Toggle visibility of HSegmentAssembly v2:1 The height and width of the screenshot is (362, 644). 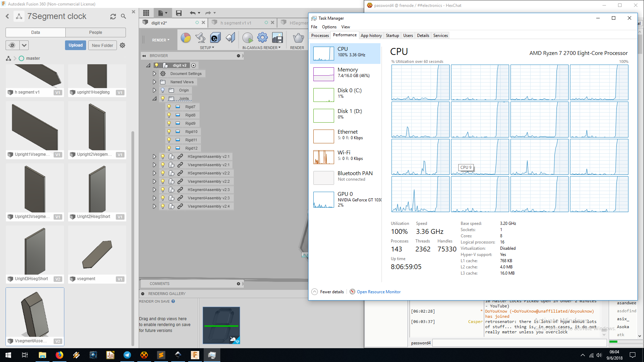(163, 156)
